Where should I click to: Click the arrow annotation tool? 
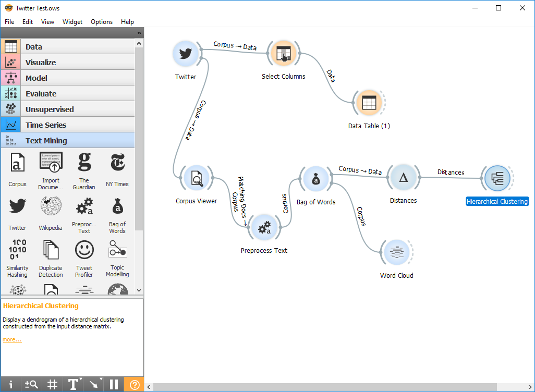(93, 385)
